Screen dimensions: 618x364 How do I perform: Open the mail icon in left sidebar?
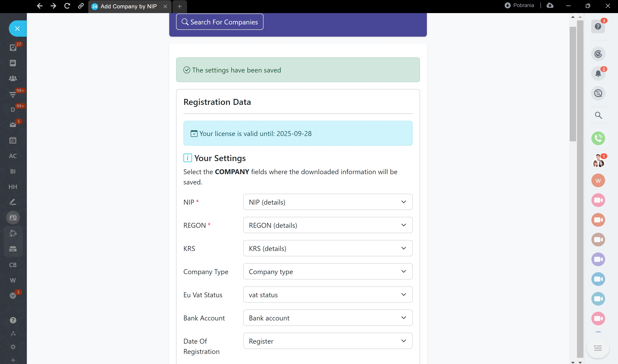[13, 125]
